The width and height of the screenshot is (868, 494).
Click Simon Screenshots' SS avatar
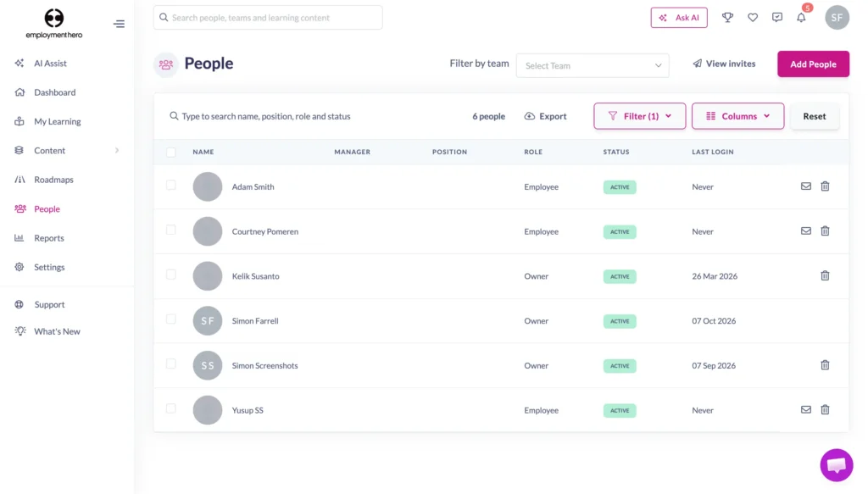[208, 366]
